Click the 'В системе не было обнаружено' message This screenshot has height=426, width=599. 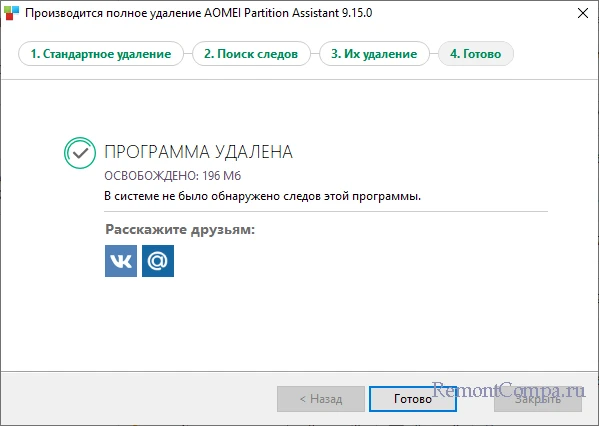click(x=262, y=196)
